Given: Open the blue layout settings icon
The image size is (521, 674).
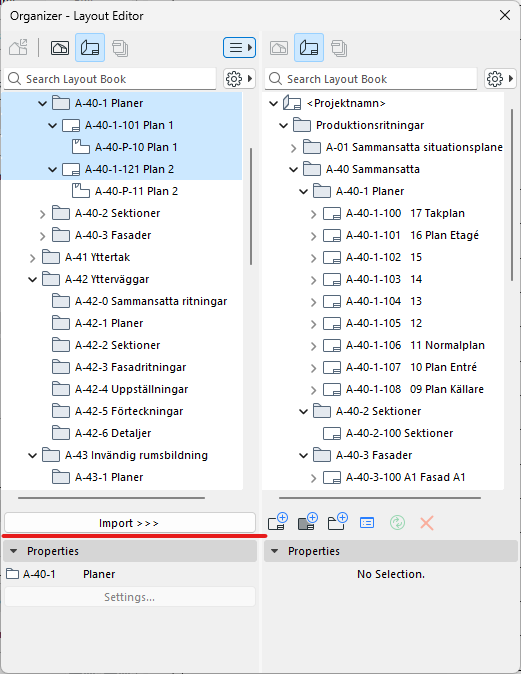Looking at the screenshot, I should coord(367,523).
